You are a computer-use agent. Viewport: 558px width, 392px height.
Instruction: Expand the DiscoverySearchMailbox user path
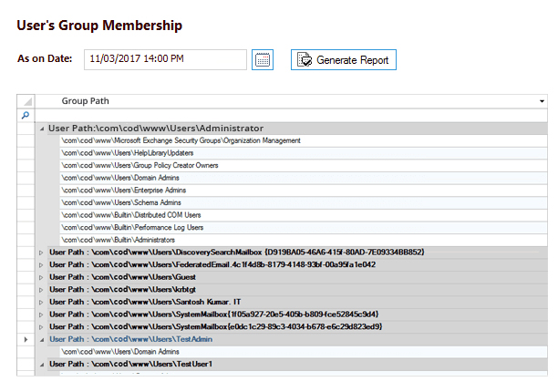pyautogui.click(x=41, y=252)
